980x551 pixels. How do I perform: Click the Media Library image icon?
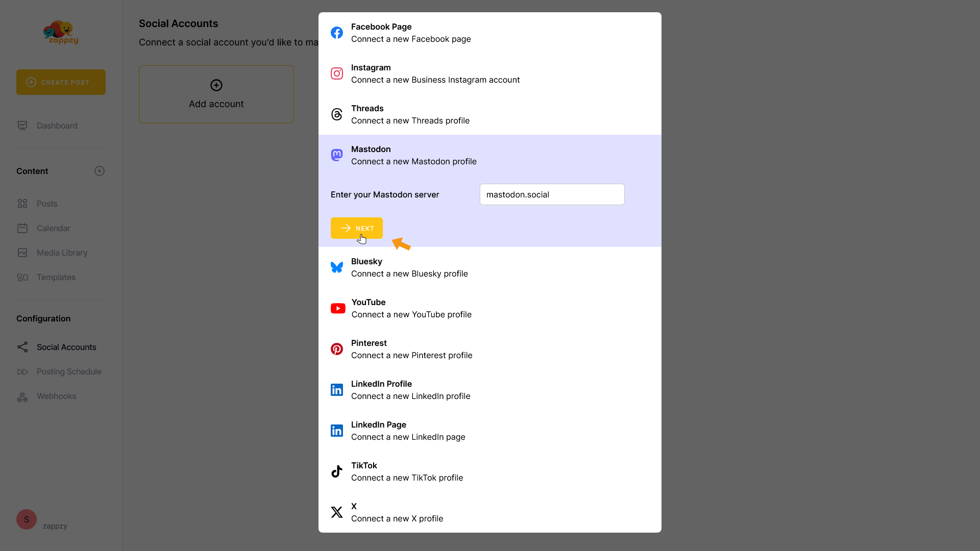[22, 253]
